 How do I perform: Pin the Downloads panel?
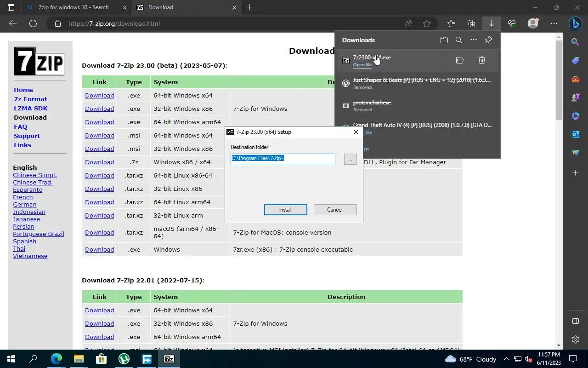coord(488,40)
